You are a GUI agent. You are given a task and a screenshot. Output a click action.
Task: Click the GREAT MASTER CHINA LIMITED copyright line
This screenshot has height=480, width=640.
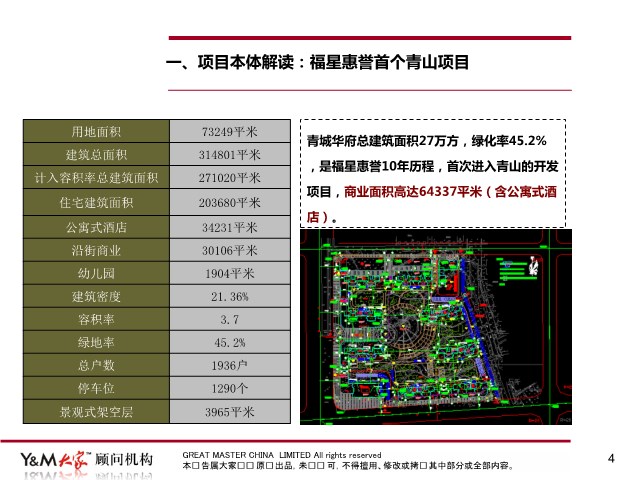point(282,455)
